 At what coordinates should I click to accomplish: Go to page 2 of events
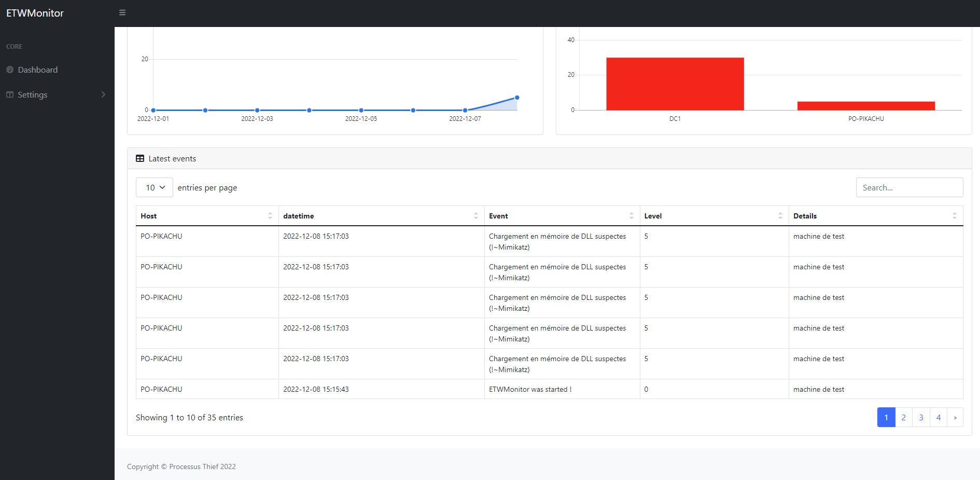904,417
